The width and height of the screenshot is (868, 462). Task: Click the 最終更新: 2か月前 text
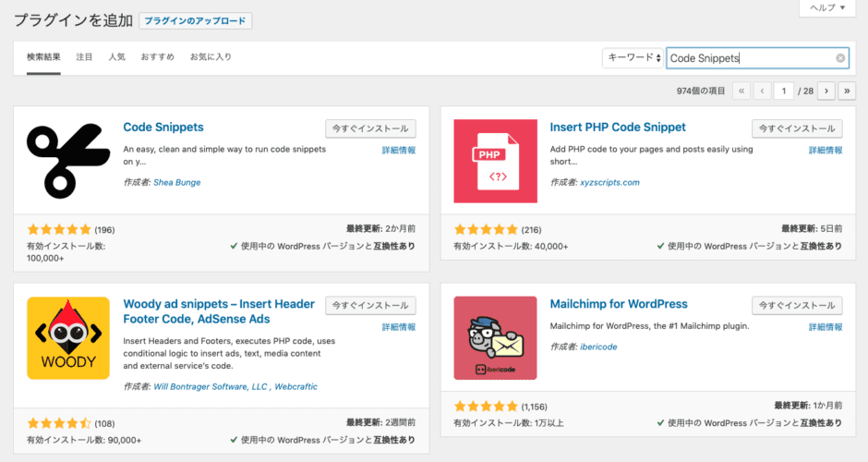coord(380,229)
